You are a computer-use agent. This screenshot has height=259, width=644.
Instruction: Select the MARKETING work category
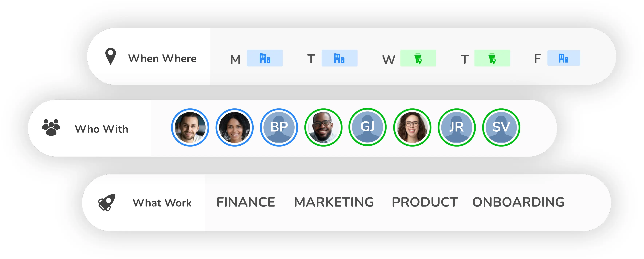pos(334,202)
